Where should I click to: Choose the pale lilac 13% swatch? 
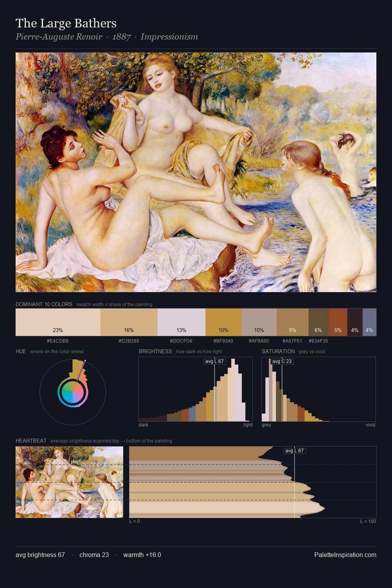[x=181, y=322]
